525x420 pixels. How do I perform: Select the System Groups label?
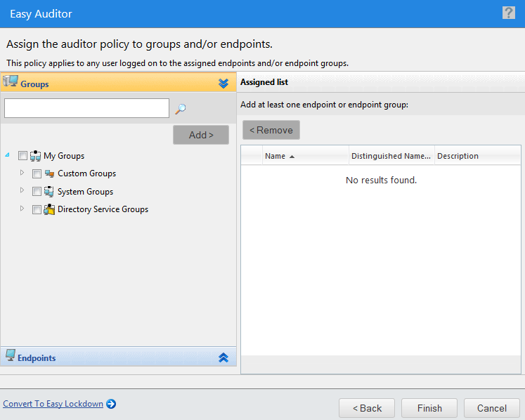tap(85, 192)
